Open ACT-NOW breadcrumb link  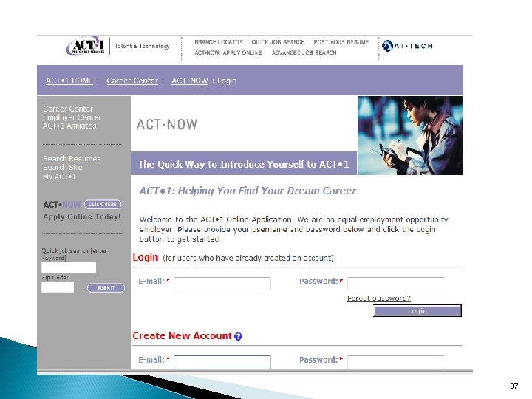189,81
